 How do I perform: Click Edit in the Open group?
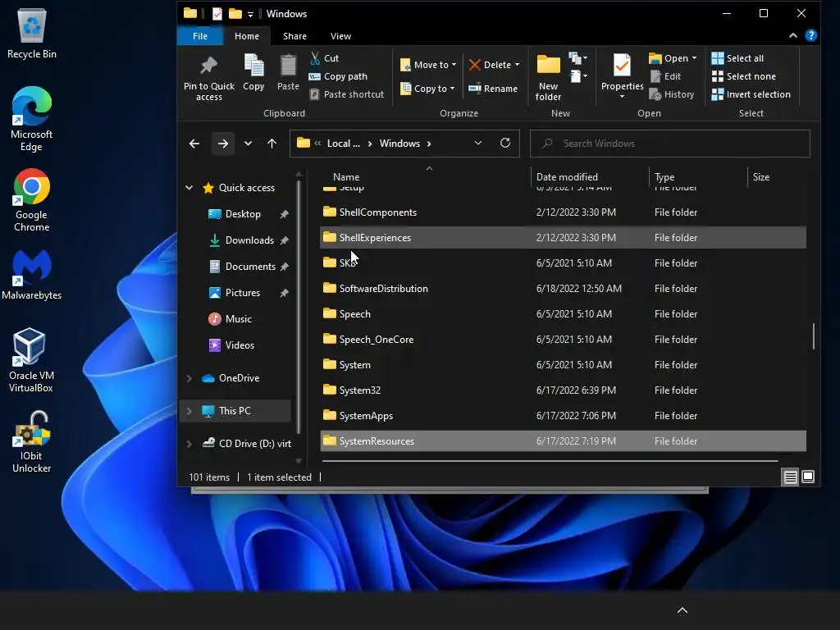pyautogui.click(x=665, y=76)
